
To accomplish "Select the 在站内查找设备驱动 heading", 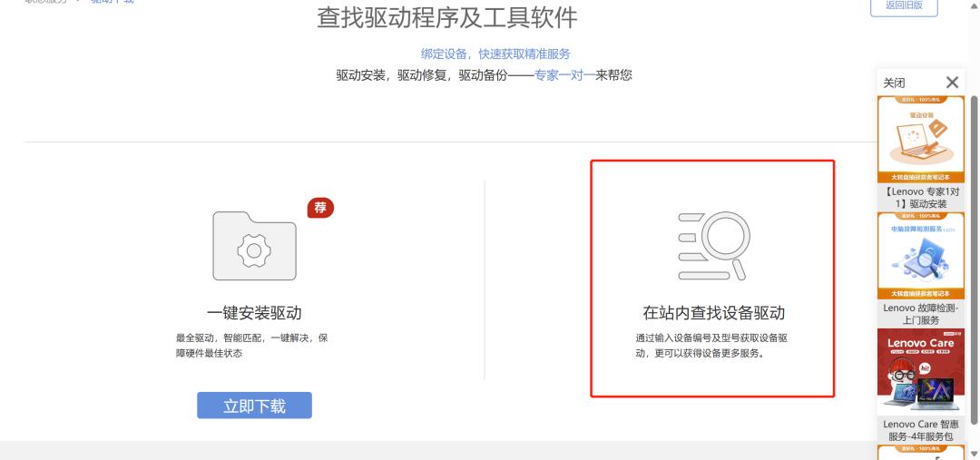I will pyautogui.click(x=714, y=312).
